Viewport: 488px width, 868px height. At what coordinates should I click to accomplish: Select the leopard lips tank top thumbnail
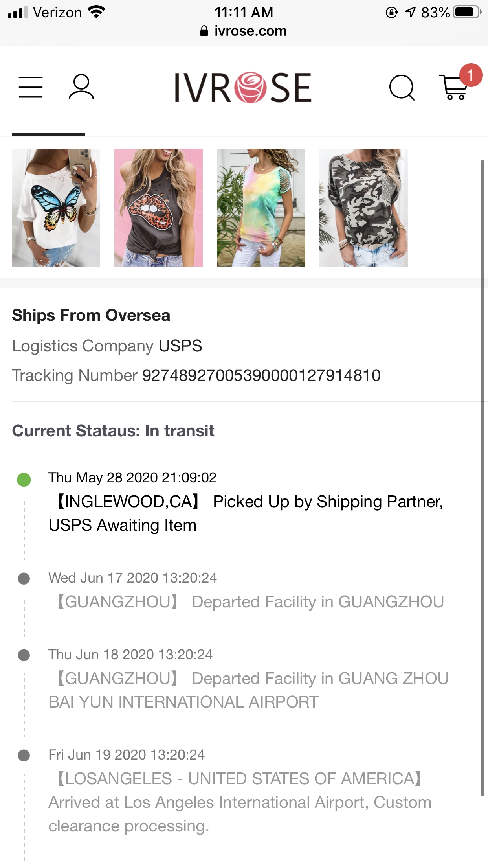(158, 207)
